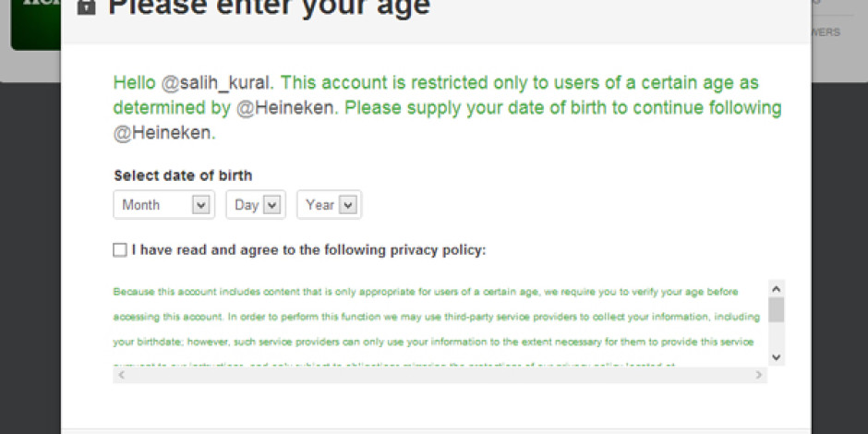
Task: Click the final @Heineken mention
Action: coord(164,133)
